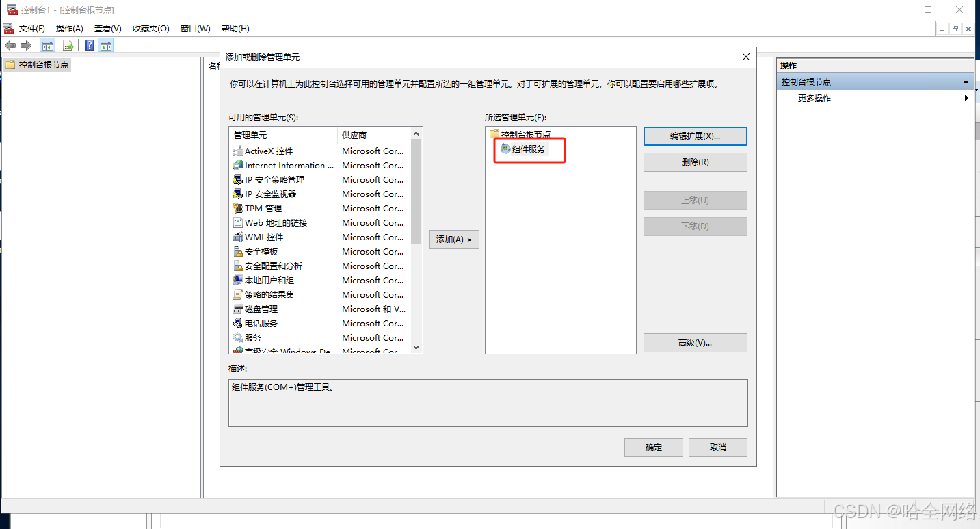Select the IP 安全策略管理 snap-in icon

pyautogui.click(x=238, y=180)
